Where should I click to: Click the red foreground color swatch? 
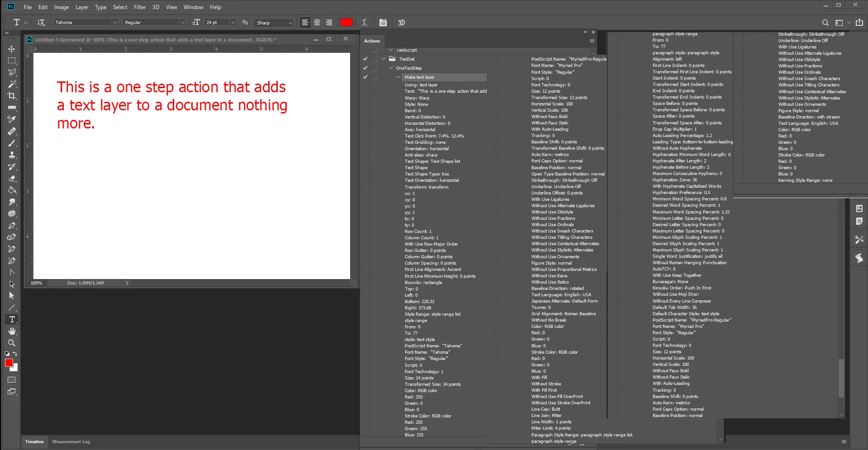tap(9, 363)
